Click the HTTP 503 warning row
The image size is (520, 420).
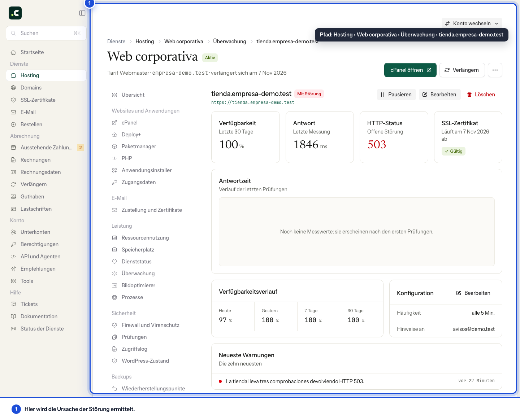tap(357, 381)
